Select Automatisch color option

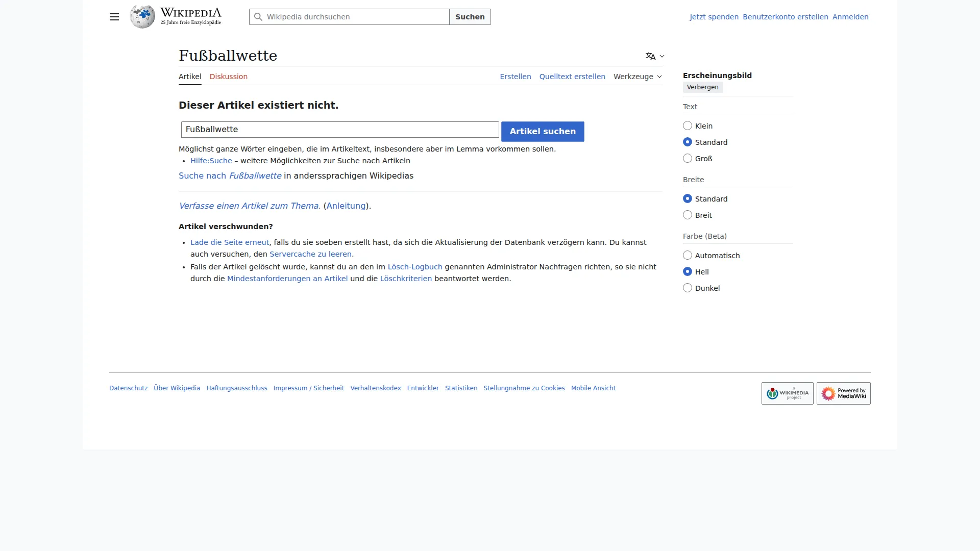pyautogui.click(x=688, y=256)
